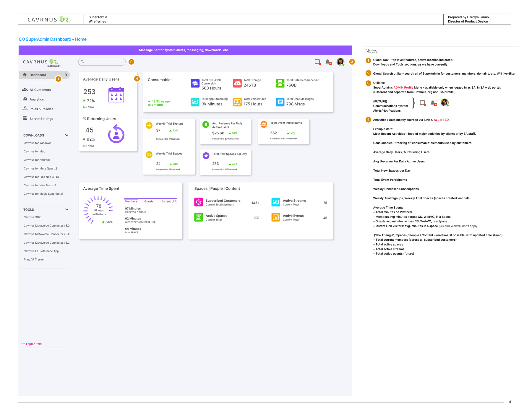The height and width of the screenshot is (417, 532).
Task: Click the 78 Minutes on Platform gauge
Action: (98, 210)
